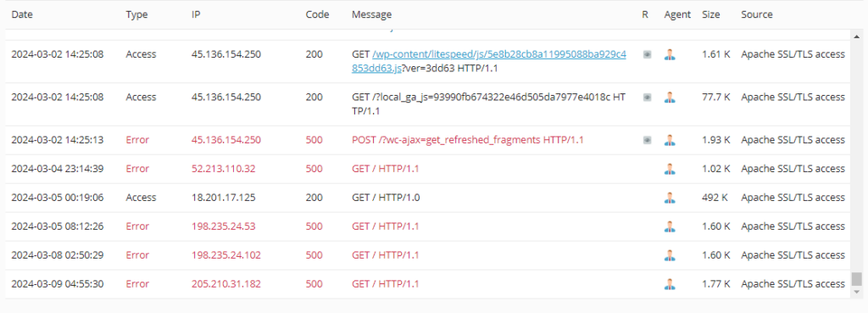The width and height of the screenshot is (868, 313).
Task: Sort log by Size column header
Action: (x=711, y=15)
